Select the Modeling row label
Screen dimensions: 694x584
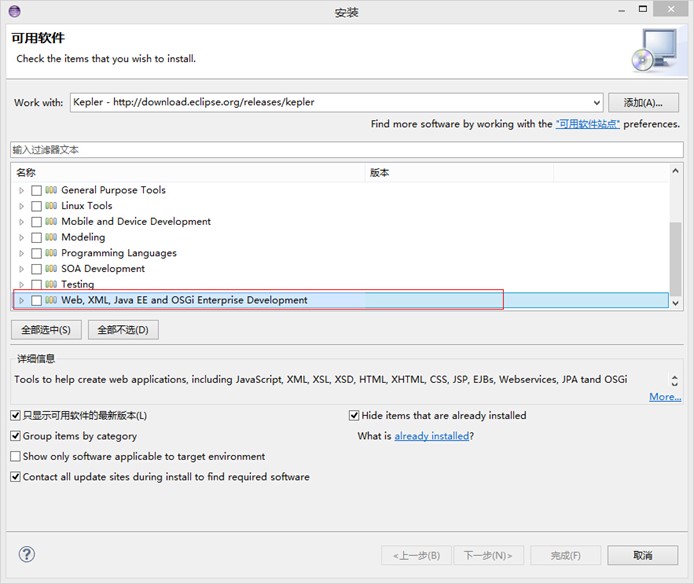point(83,237)
